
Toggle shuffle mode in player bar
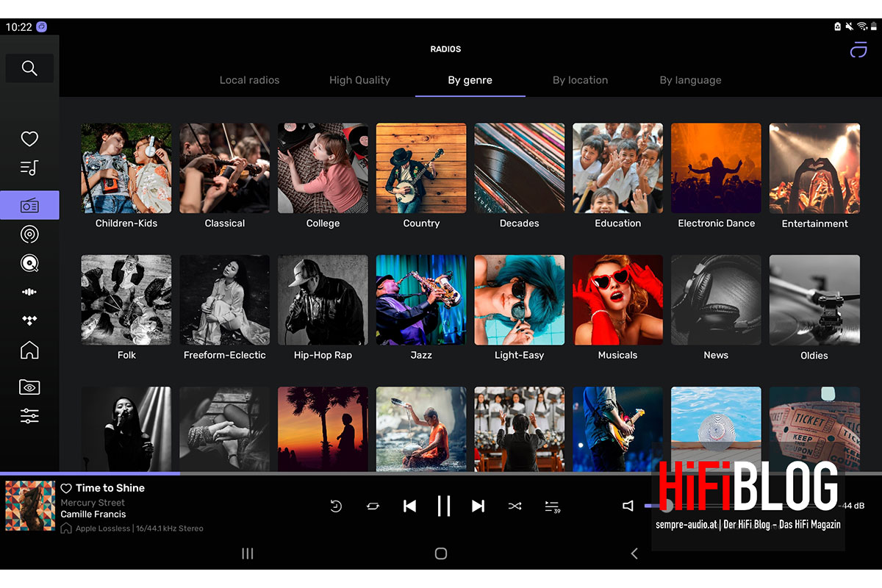[514, 506]
